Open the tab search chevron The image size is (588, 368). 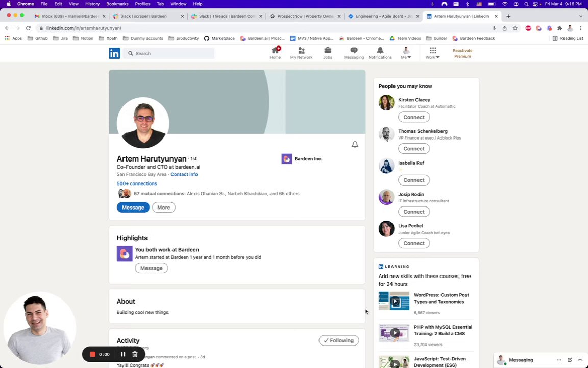pos(580,16)
